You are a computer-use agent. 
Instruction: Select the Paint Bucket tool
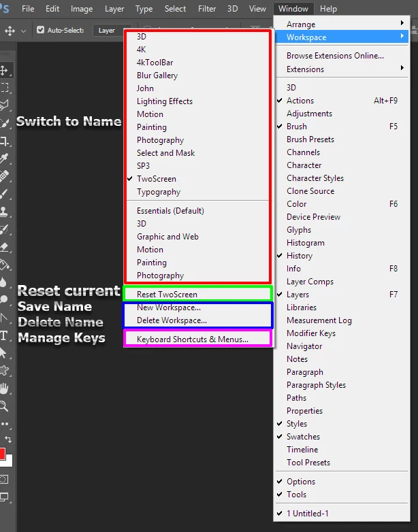(4, 265)
